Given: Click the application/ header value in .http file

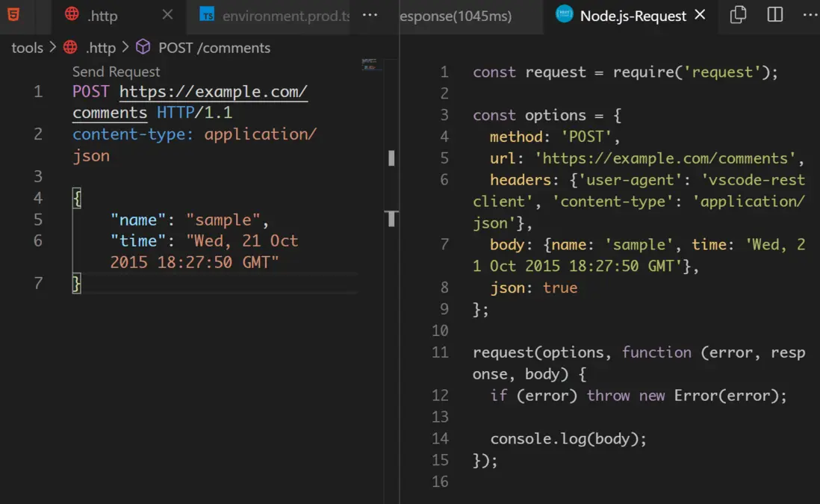Looking at the screenshot, I should [261, 134].
